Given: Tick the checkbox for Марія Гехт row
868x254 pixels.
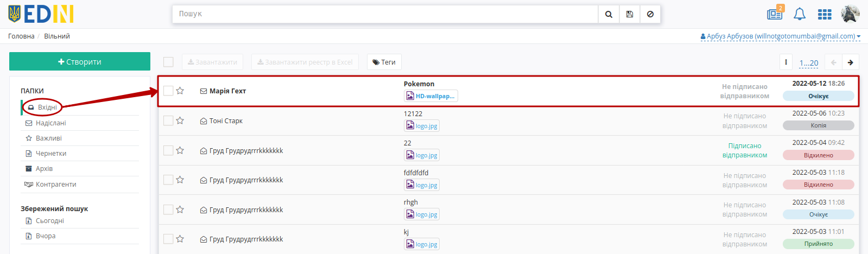Looking at the screenshot, I should coord(168,91).
